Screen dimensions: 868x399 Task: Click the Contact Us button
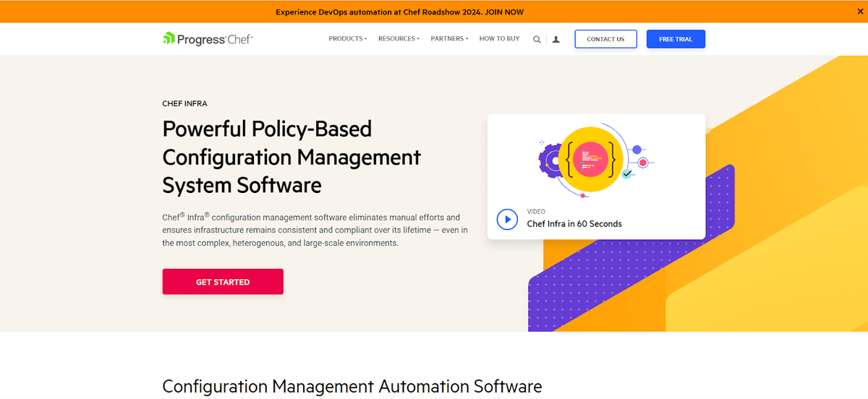tap(605, 39)
